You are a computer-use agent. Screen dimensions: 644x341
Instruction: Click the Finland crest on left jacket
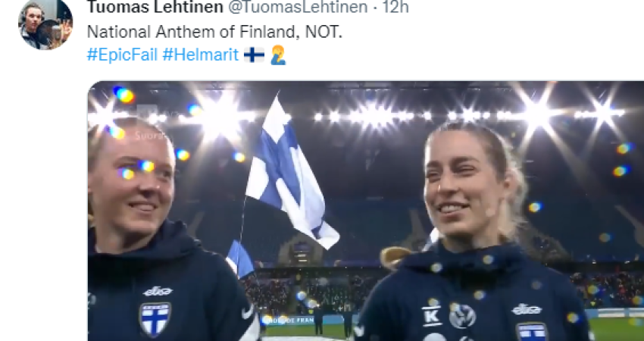pyautogui.click(x=155, y=320)
